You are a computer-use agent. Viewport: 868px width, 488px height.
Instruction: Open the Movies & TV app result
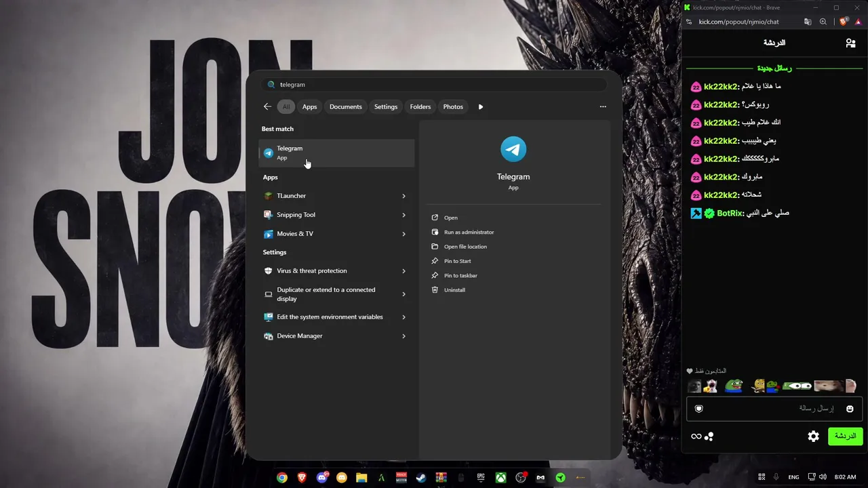point(330,234)
